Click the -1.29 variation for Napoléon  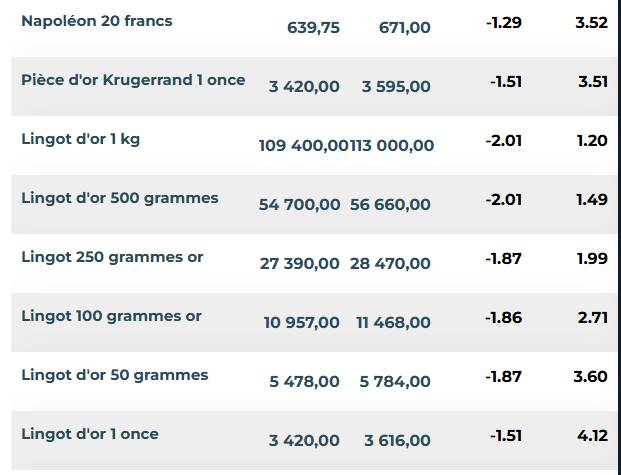pos(504,22)
